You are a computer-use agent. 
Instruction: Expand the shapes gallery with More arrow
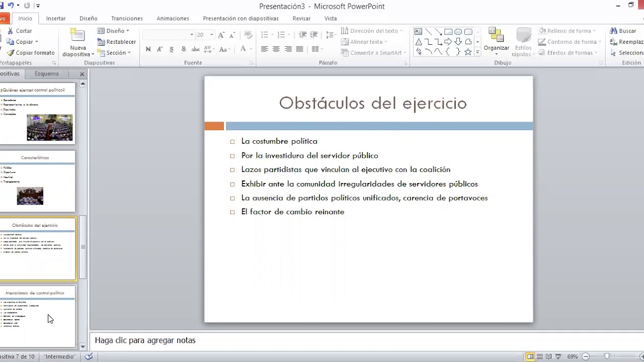pos(477,52)
